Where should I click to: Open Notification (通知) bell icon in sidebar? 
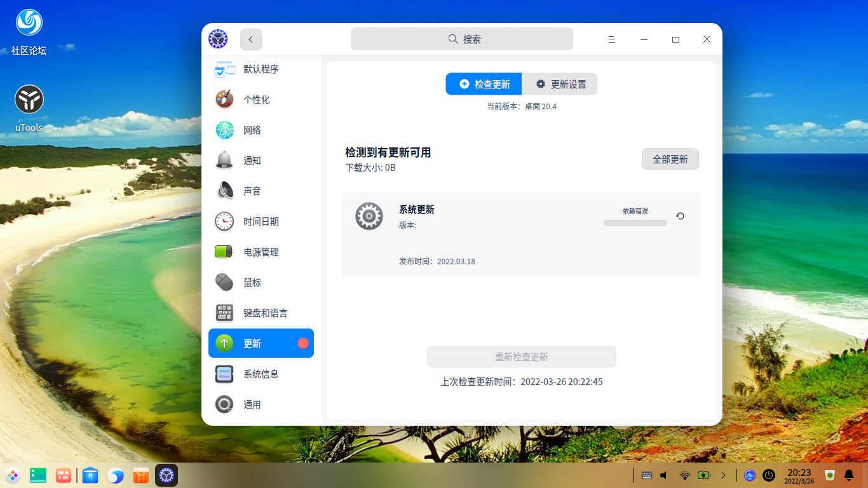pyautogui.click(x=224, y=161)
